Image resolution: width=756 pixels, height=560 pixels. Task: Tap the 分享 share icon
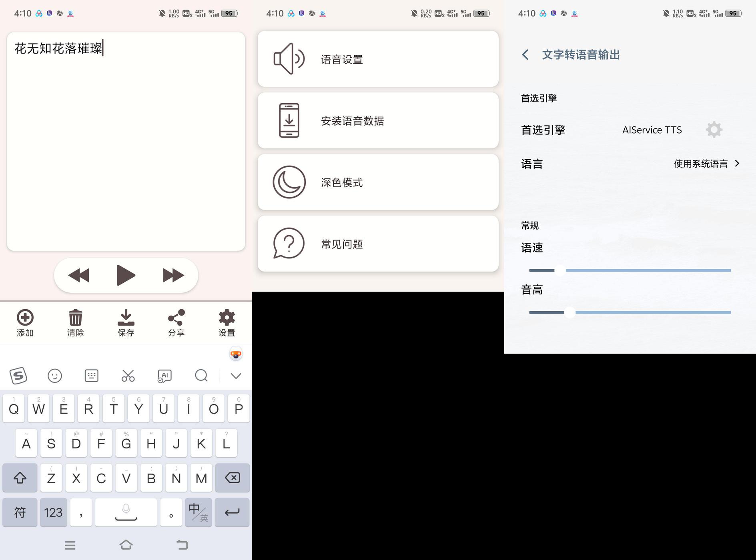pyautogui.click(x=176, y=318)
